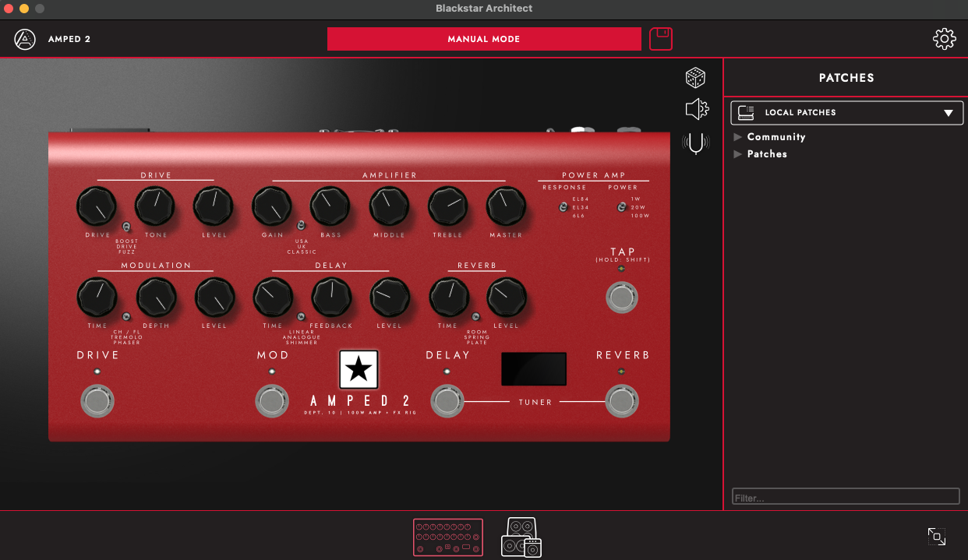Click the Drive section LEVEL knob
Viewport: 968px width, 560px height.
(x=214, y=207)
